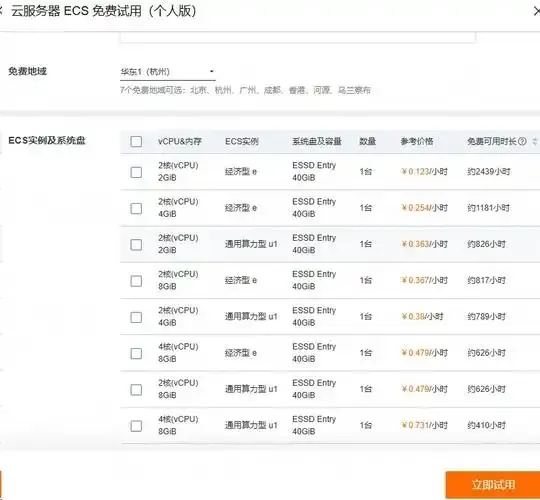Click the 约817小时 duration cell
This screenshot has width=540, height=500.
pyautogui.click(x=486, y=280)
